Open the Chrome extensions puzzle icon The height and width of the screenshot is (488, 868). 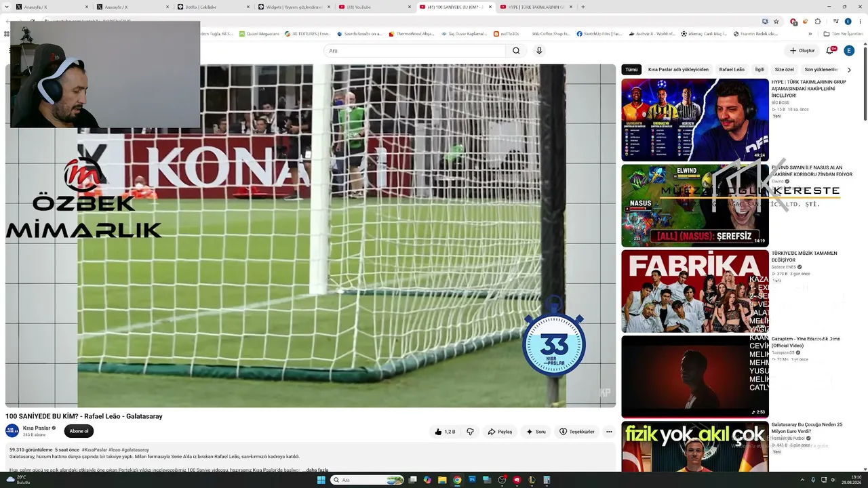(x=817, y=21)
